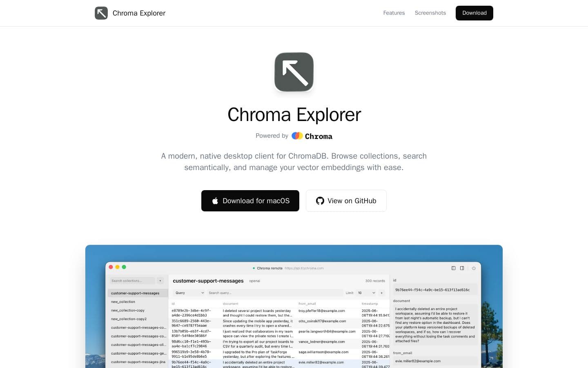Click into the Search query field
The width and height of the screenshot is (588, 368).
(x=274, y=293)
